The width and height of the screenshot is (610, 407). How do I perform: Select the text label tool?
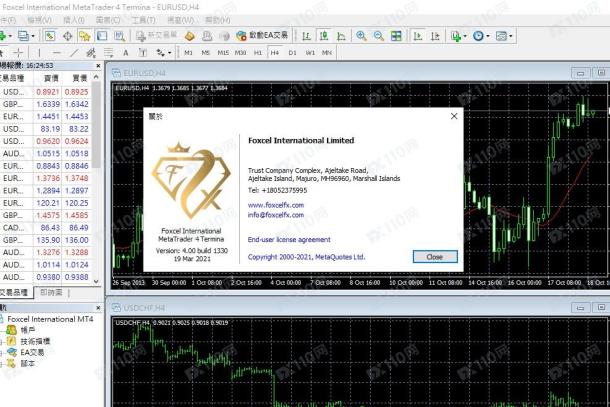[143, 53]
